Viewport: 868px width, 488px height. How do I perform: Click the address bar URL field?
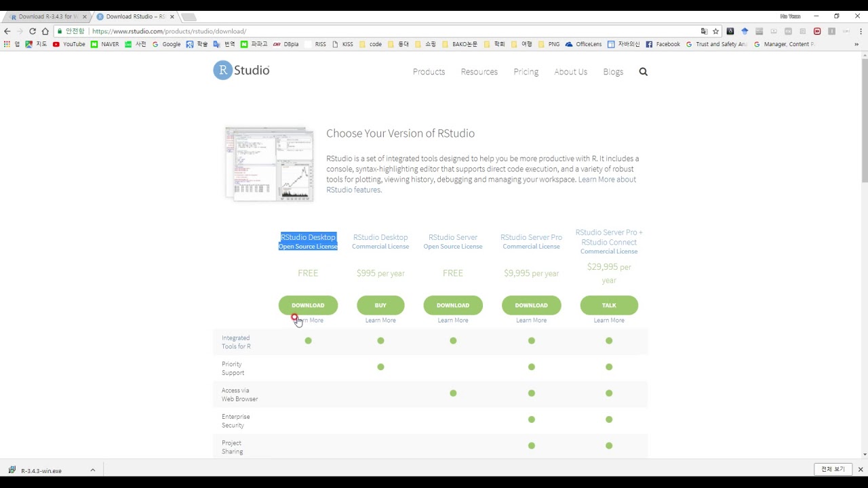[393, 31]
